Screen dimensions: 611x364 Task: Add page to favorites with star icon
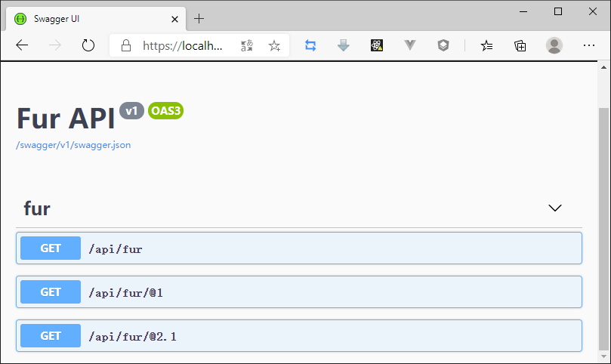274,45
